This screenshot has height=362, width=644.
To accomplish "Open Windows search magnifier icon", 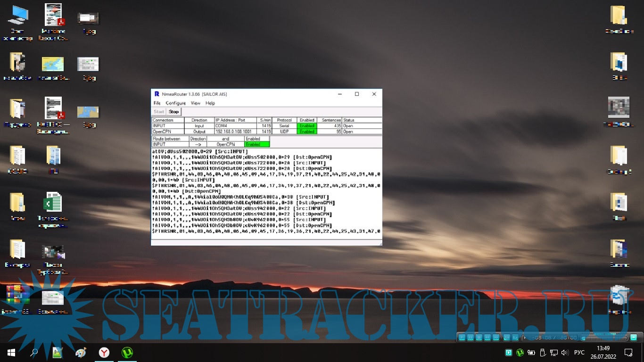I will coord(34,353).
